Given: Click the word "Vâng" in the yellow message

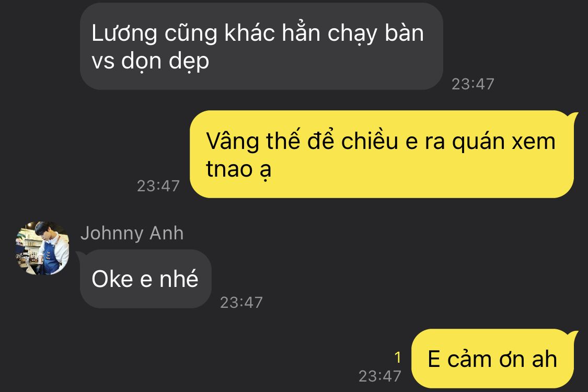Looking at the screenshot, I should [233, 143].
